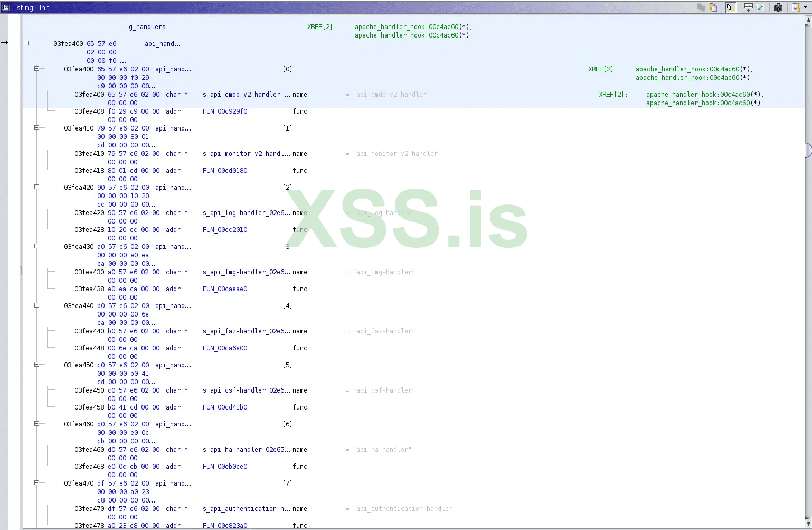
Task: Collapse the array element [1] node
Action: tap(36, 128)
